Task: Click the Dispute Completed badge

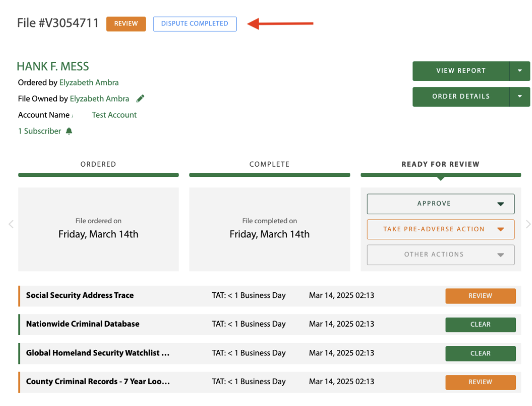Action: click(x=195, y=24)
